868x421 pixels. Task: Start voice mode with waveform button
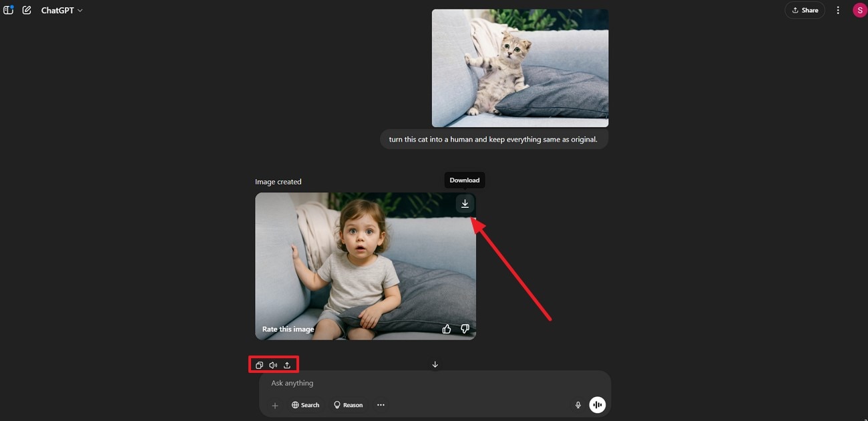pyautogui.click(x=597, y=405)
